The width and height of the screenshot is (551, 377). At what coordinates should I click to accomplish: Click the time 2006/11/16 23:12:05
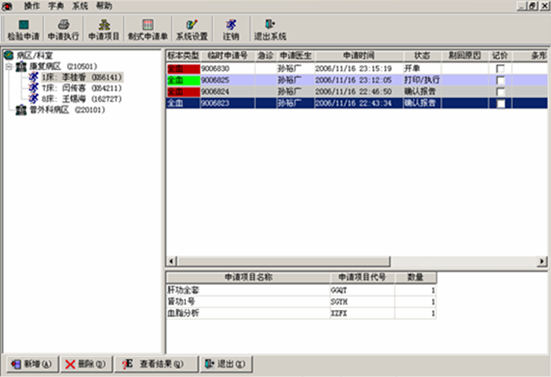tap(353, 80)
